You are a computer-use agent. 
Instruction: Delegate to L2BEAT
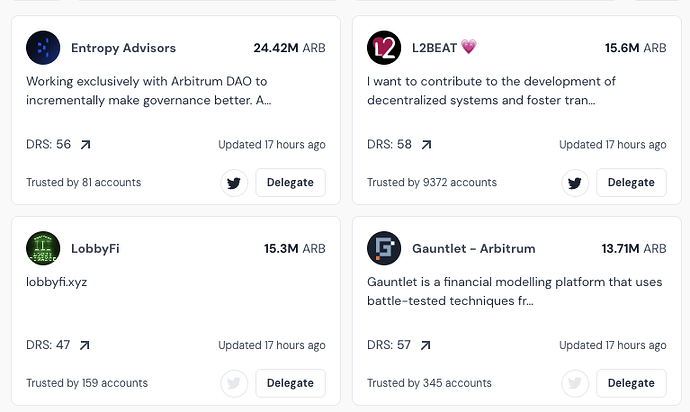point(631,183)
